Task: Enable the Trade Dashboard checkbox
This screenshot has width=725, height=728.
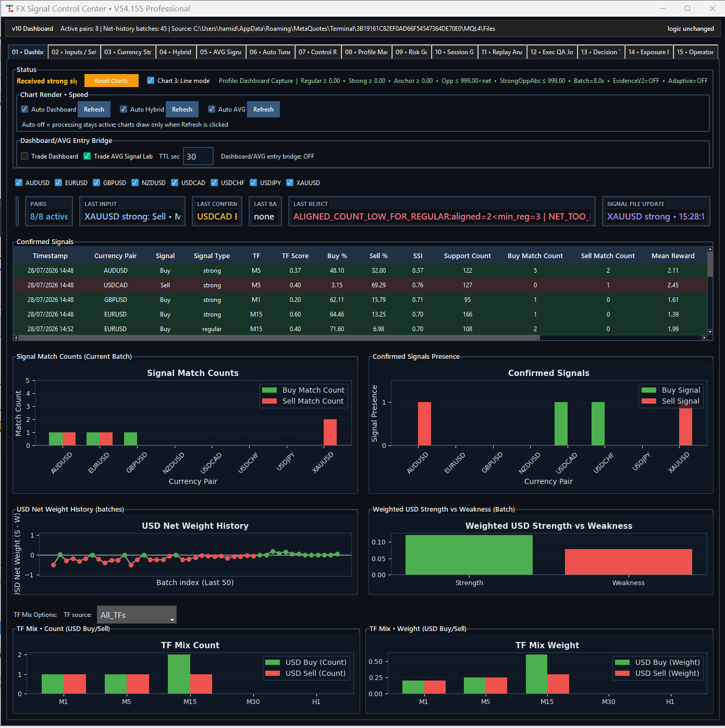Action: coord(24,156)
